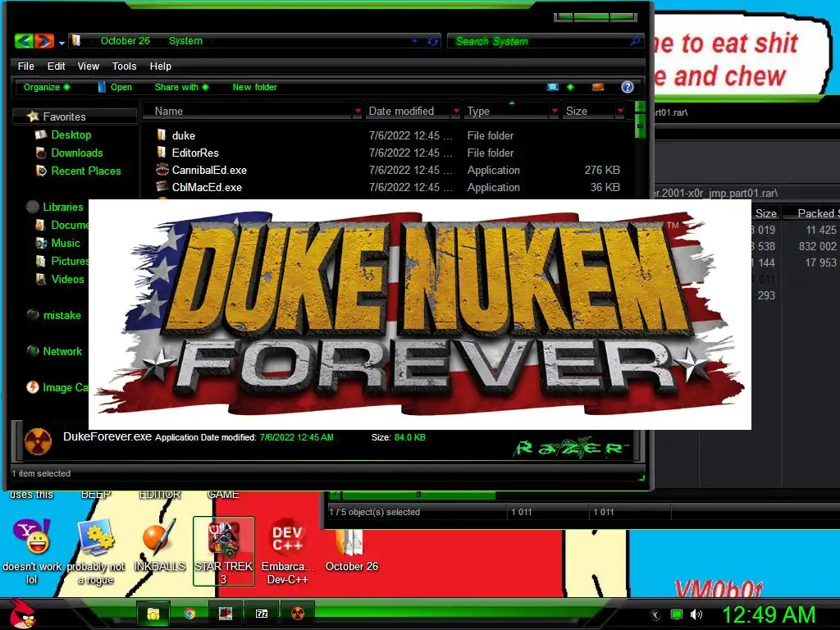The width and height of the screenshot is (840, 630).
Task: Open the INKBALLS desktop icon
Action: click(x=160, y=546)
